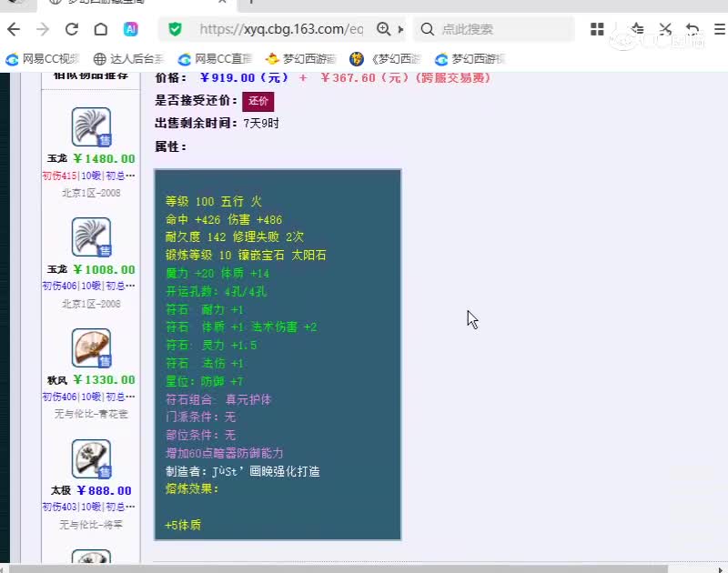Click the 初伤403 attribute summary
This screenshot has height=573, width=728.
coord(88,508)
